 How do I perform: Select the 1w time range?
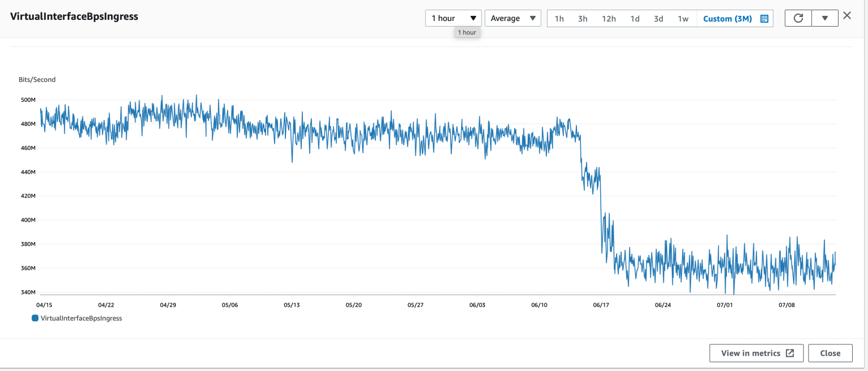(x=683, y=19)
